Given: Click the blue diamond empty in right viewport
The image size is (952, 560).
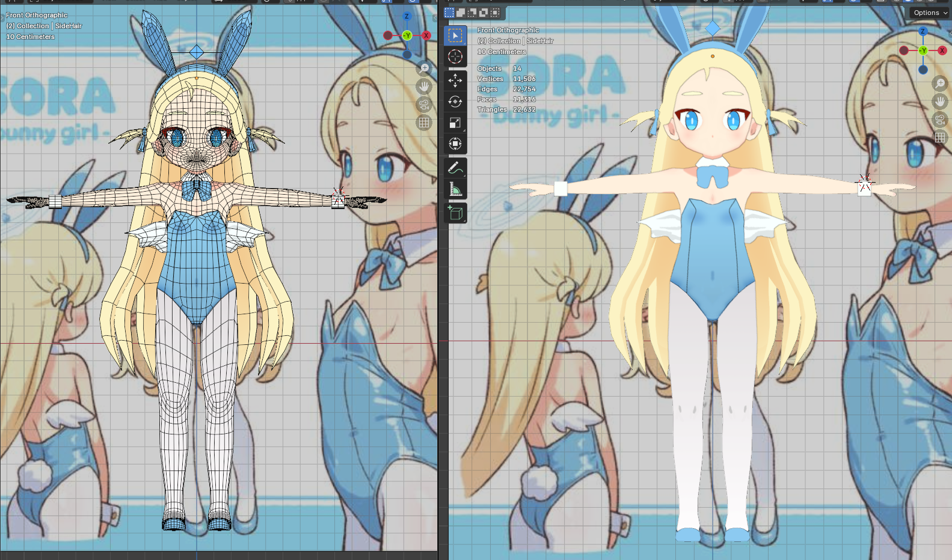Looking at the screenshot, I should (713, 28).
